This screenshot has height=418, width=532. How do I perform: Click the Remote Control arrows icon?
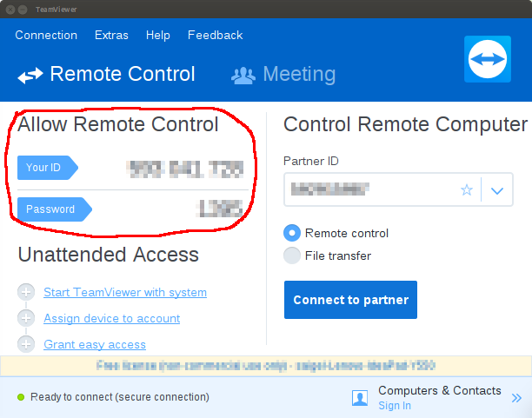point(30,76)
